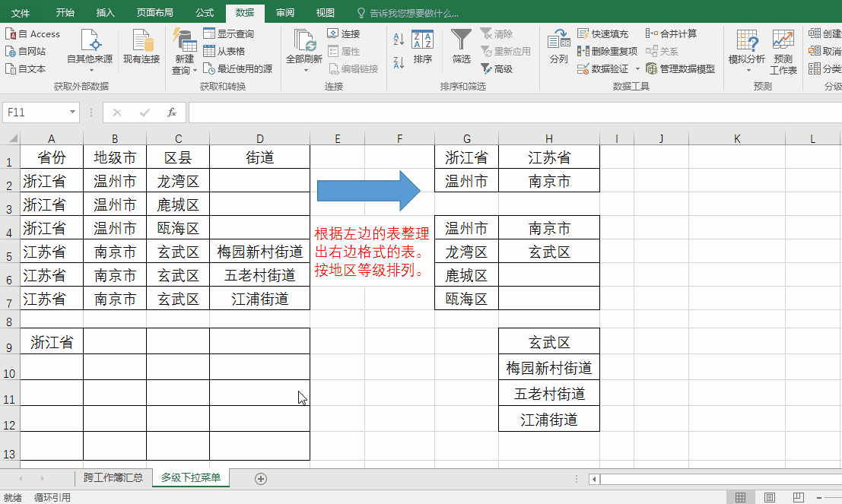Click the Filter (筛选) funnel icon
The image size is (842, 504).
click(x=461, y=40)
